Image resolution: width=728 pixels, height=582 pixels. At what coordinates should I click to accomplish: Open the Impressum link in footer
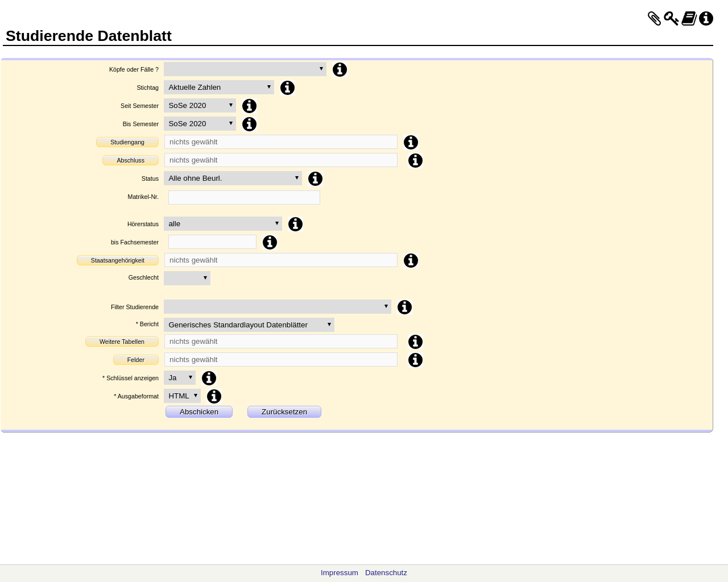point(339,573)
